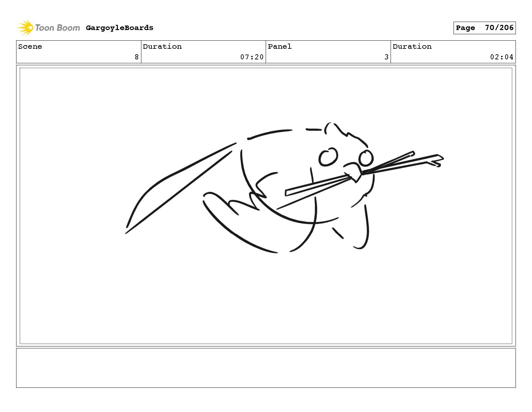Click the Page 70/206 indicator
532x412 pixels.
[x=484, y=28]
